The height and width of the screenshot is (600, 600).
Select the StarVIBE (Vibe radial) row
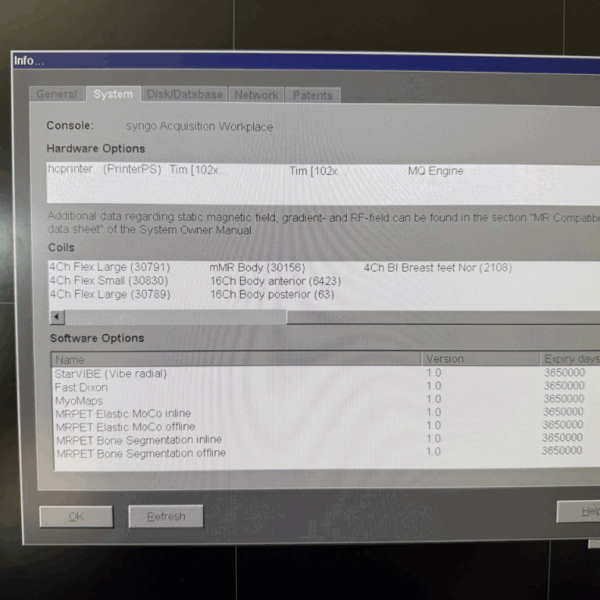(326, 373)
